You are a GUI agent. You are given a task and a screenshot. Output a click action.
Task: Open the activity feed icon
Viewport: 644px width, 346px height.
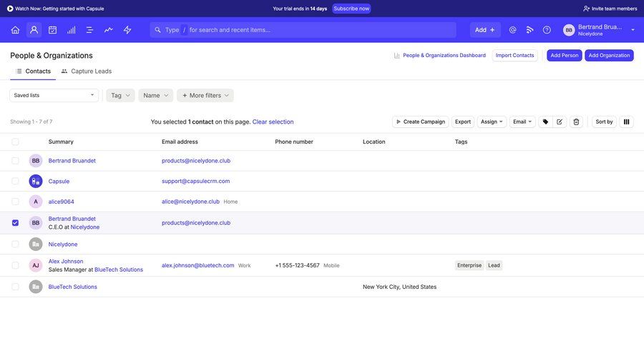530,30
